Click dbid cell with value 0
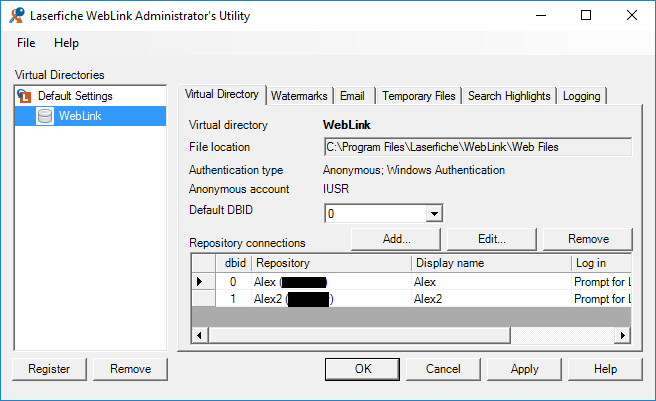 click(x=233, y=282)
